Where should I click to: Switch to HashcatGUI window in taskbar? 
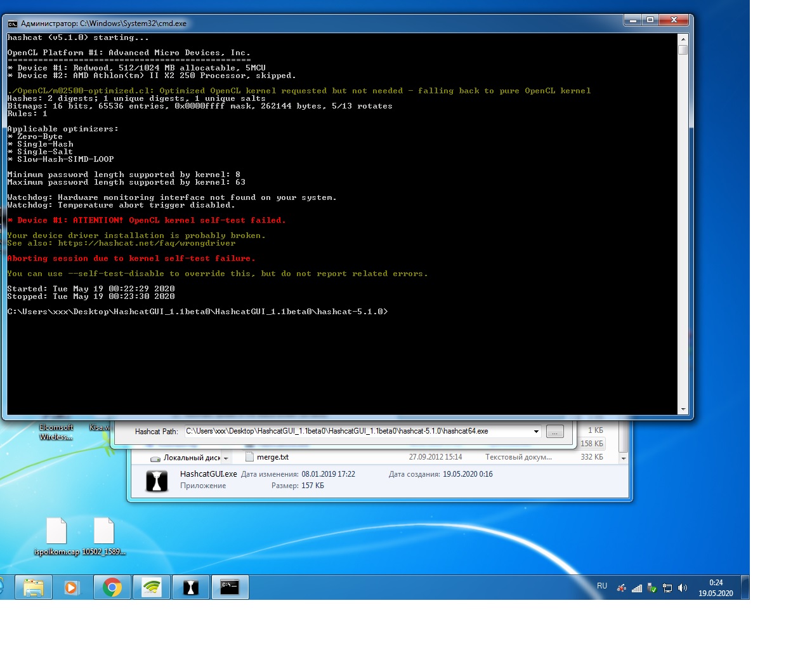coord(190,587)
